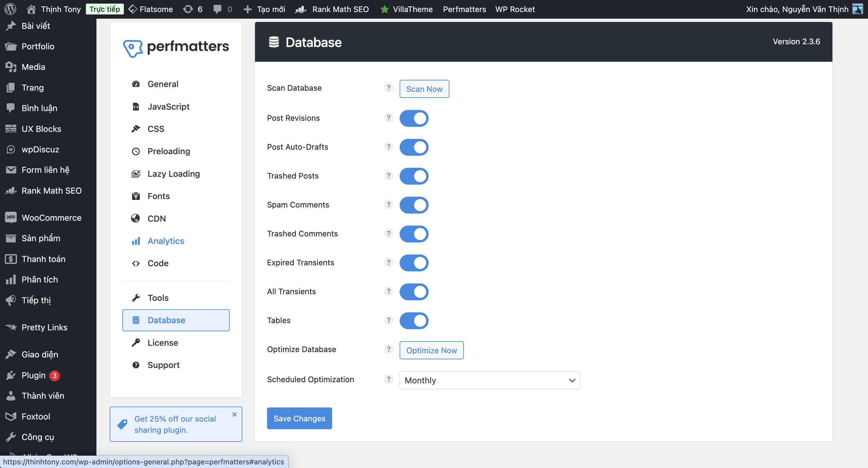Click Save Changes
Image resolution: width=868 pixels, height=468 pixels.
tap(299, 418)
